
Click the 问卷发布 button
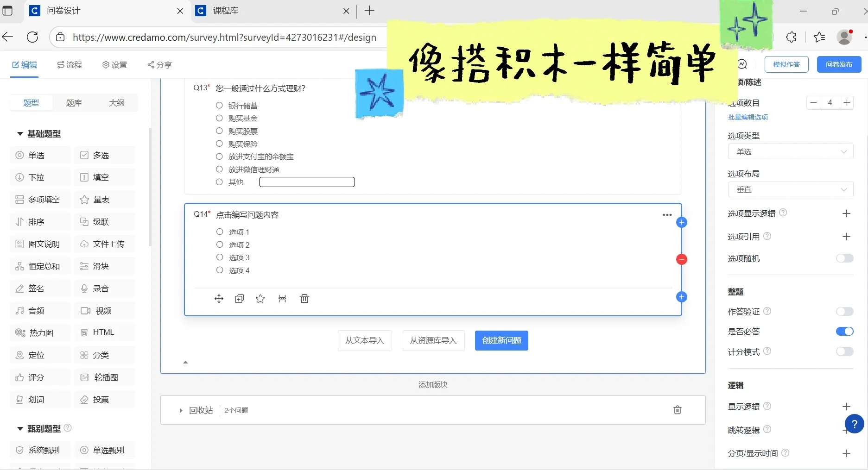838,64
